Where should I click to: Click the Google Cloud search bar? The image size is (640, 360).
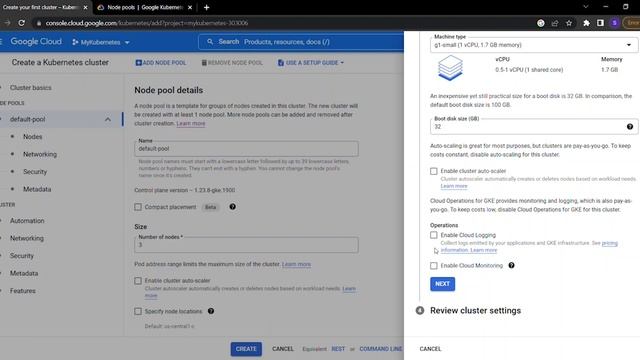[x=301, y=42]
